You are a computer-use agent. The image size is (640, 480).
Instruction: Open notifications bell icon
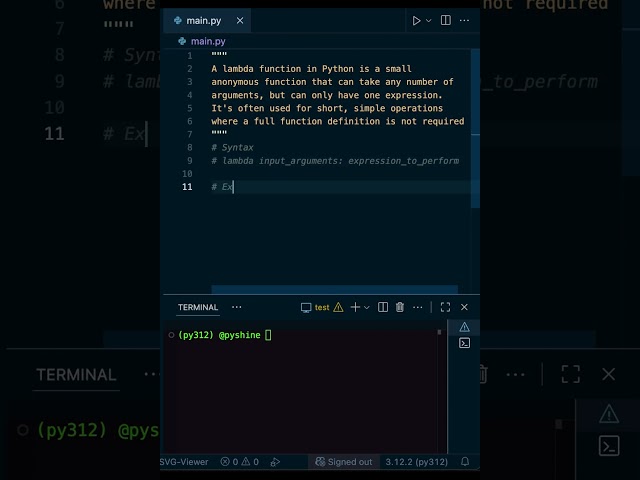click(465, 462)
